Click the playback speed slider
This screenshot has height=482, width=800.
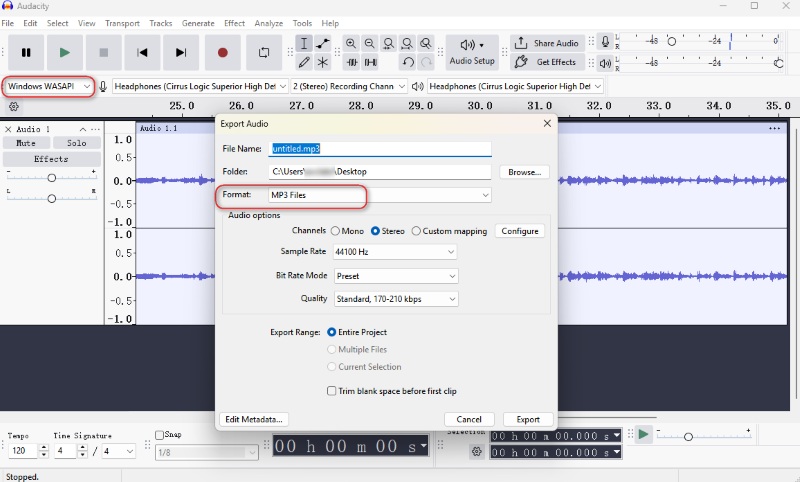(704, 436)
